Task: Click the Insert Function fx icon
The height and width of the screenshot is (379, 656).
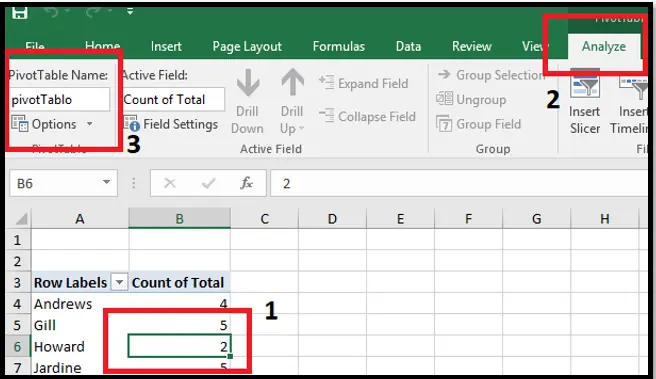Action: click(x=246, y=183)
